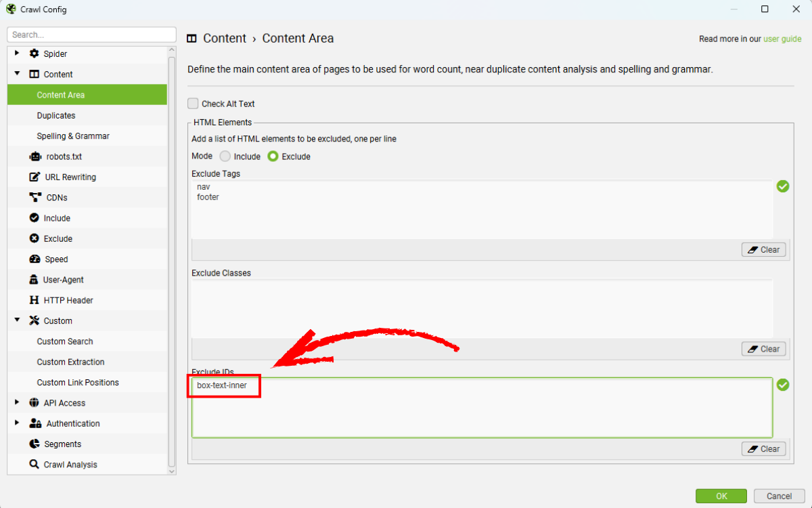Click the User-Agent icon in sidebar
Image resolution: width=812 pixels, height=508 pixels.
point(35,280)
